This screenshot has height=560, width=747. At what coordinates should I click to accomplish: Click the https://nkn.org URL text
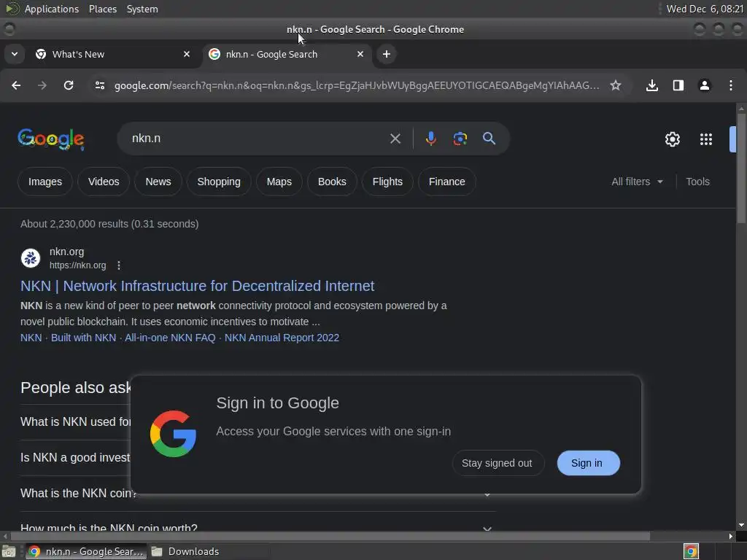77,265
